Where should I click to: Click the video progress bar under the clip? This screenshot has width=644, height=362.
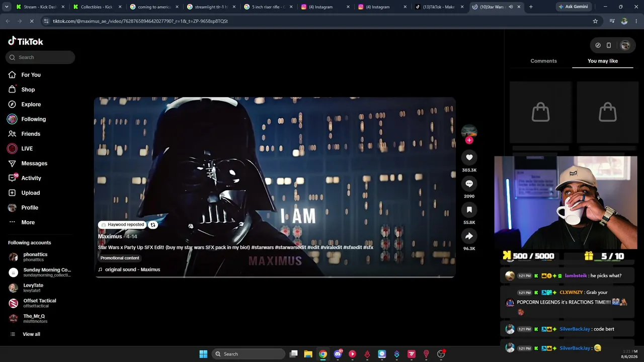point(275,277)
